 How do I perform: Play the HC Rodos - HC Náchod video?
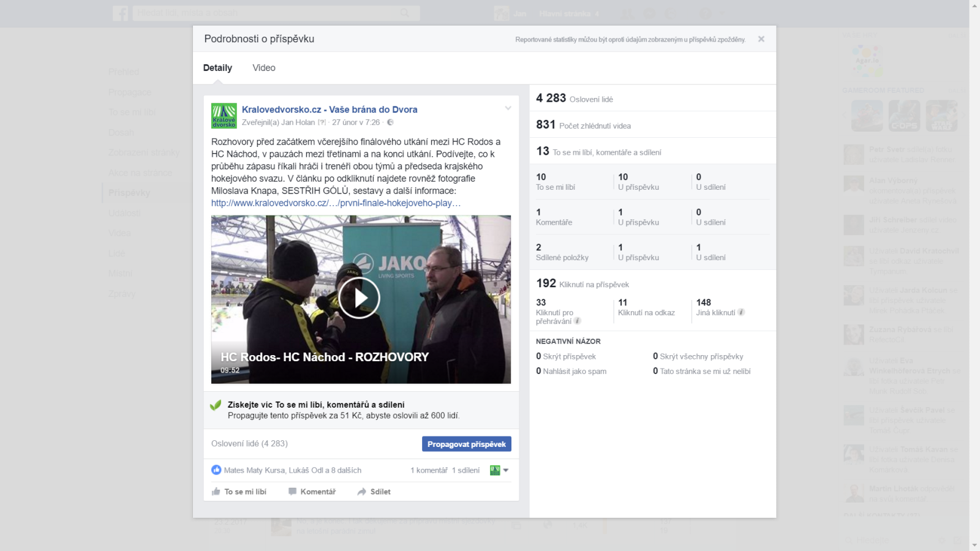point(360,298)
